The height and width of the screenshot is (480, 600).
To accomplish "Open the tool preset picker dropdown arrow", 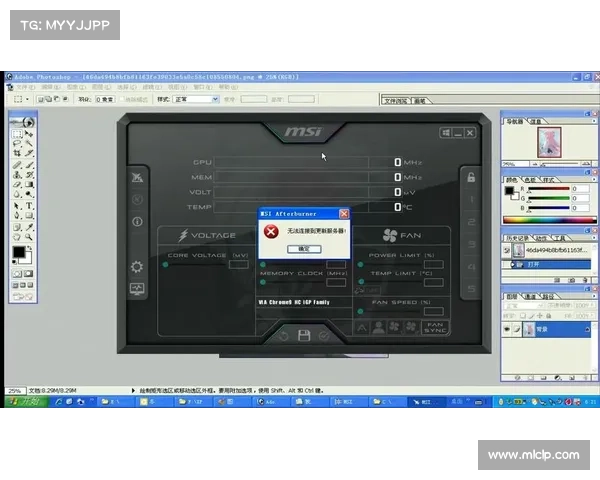I will click(27, 99).
